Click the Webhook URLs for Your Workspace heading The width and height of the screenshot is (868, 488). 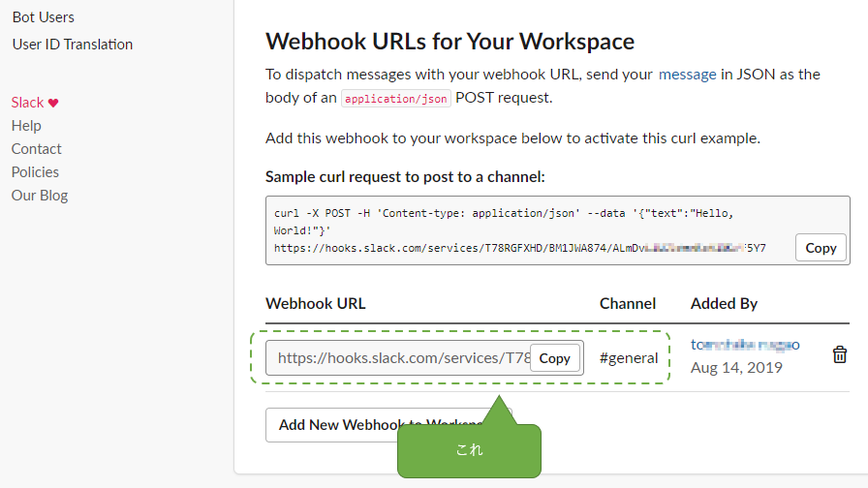click(450, 42)
